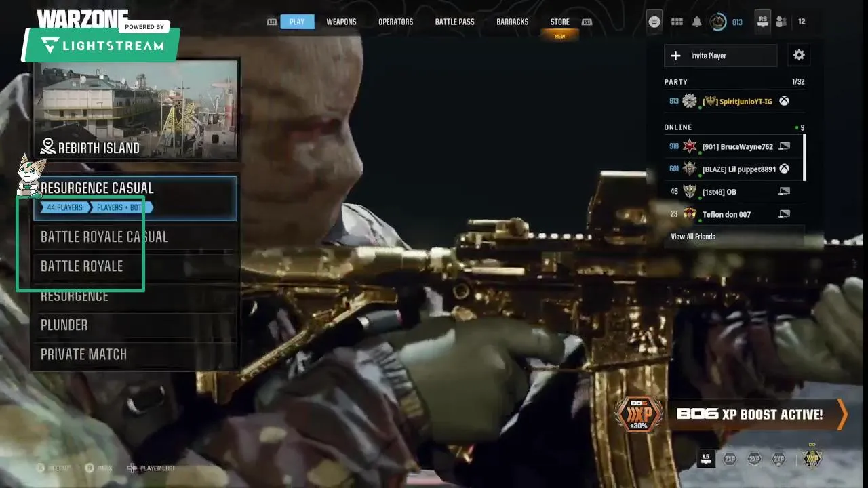Click the Players + Bots tag
The height and width of the screenshot is (488, 868).
point(120,207)
